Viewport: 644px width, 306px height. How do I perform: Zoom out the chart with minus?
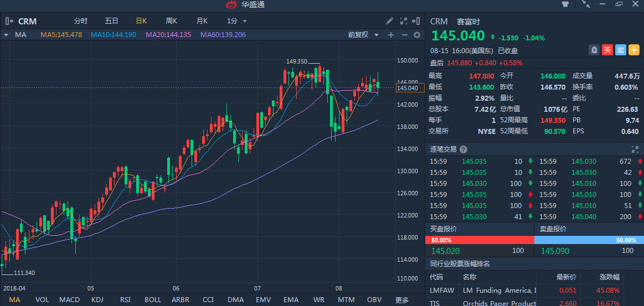[404, 35]
